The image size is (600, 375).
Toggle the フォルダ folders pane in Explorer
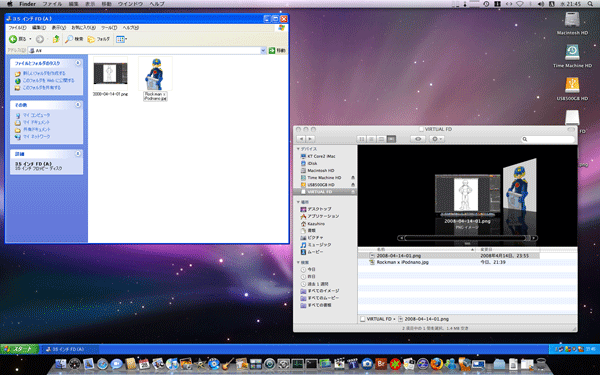tap(99, 39)
